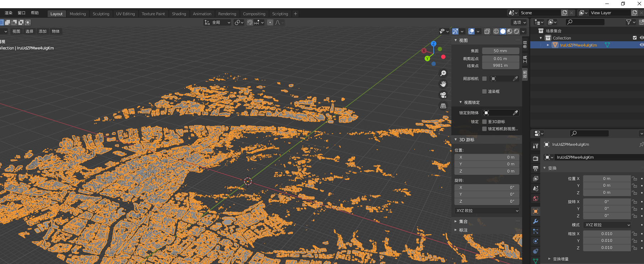Screen dimensions: 644x264
Task: Toggle camera view gizmo icon
Action: click(x=443, y=95)
